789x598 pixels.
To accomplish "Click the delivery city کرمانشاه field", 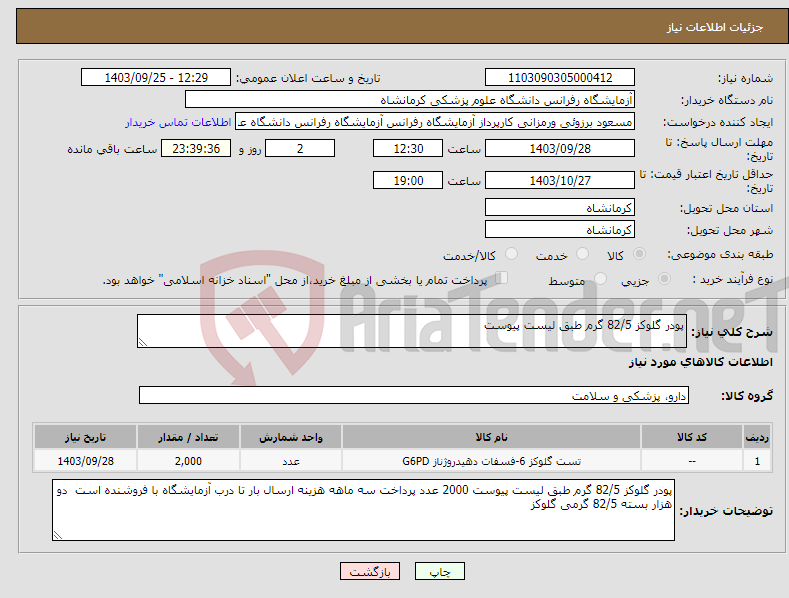I will (560, 230).
